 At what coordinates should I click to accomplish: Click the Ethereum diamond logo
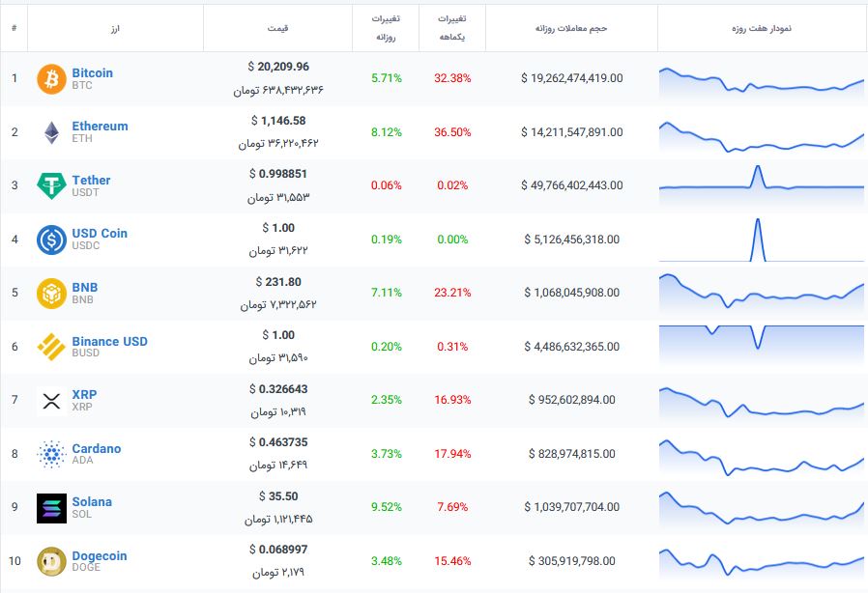point(51,132)
